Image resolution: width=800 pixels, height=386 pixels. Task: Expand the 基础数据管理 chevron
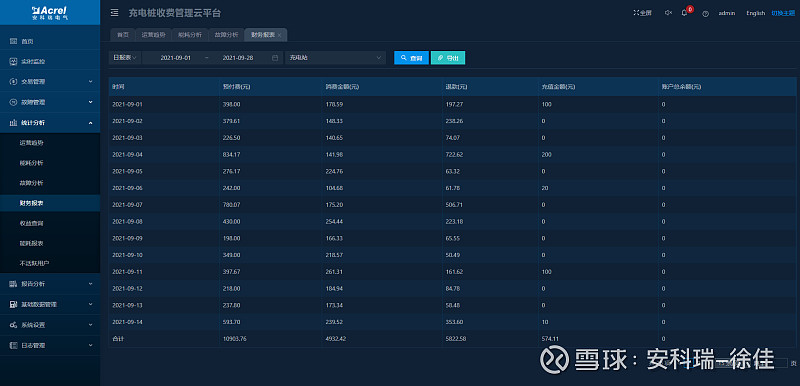pyautogui.click(x=90, y=304)
